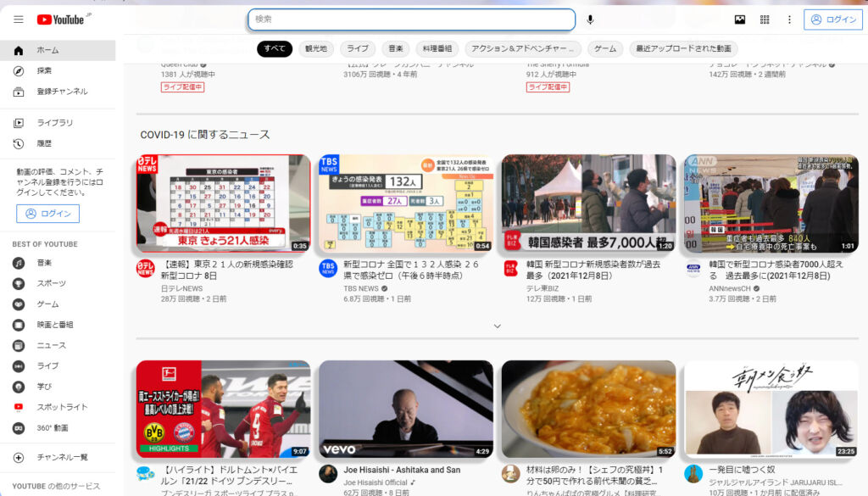Open ライブラリ library
This screenshot has height=496, width=868.
pyautogui.click(x=58, y=123)
